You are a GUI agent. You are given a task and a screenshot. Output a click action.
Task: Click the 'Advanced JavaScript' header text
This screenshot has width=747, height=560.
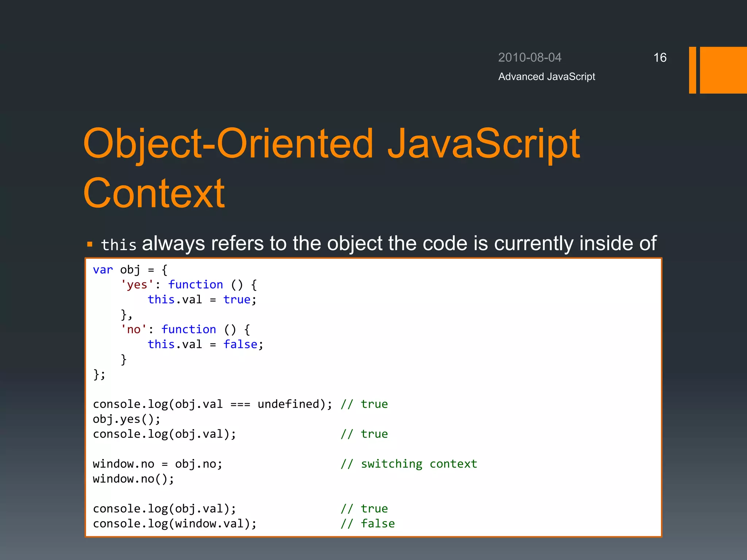546,77
